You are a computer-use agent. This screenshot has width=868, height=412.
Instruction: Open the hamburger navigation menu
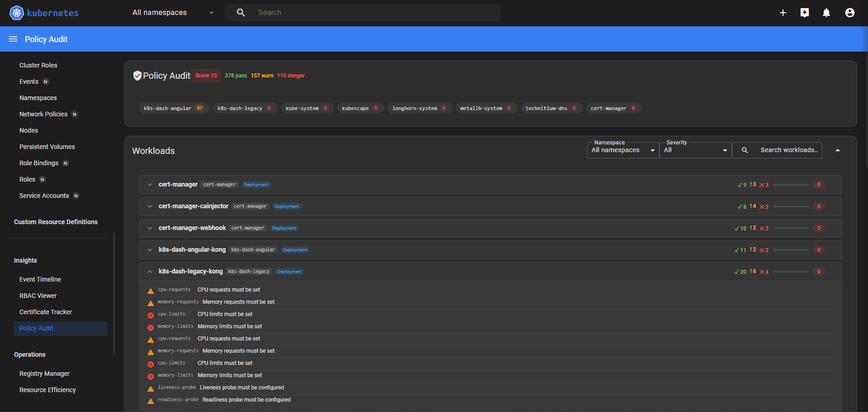pos(13,39)
